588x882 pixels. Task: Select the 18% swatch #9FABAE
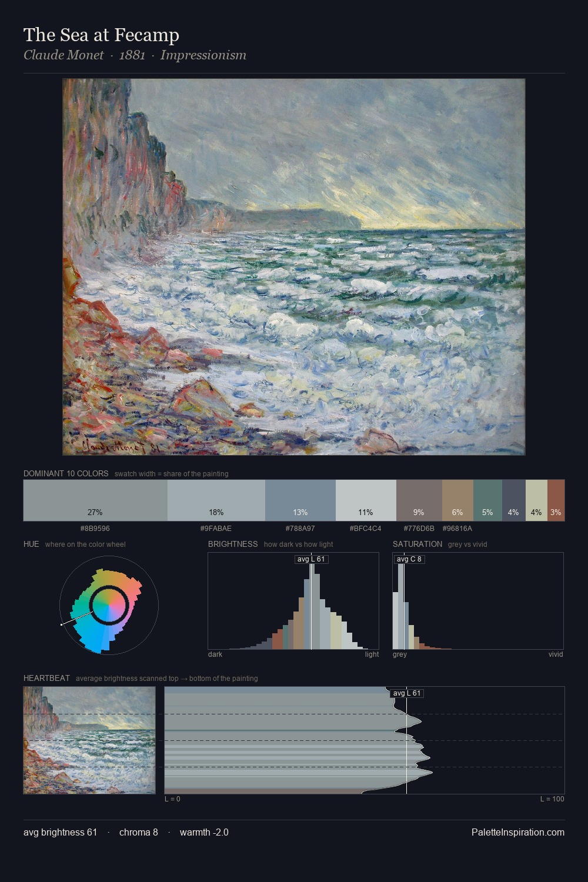tap(216, 500)
